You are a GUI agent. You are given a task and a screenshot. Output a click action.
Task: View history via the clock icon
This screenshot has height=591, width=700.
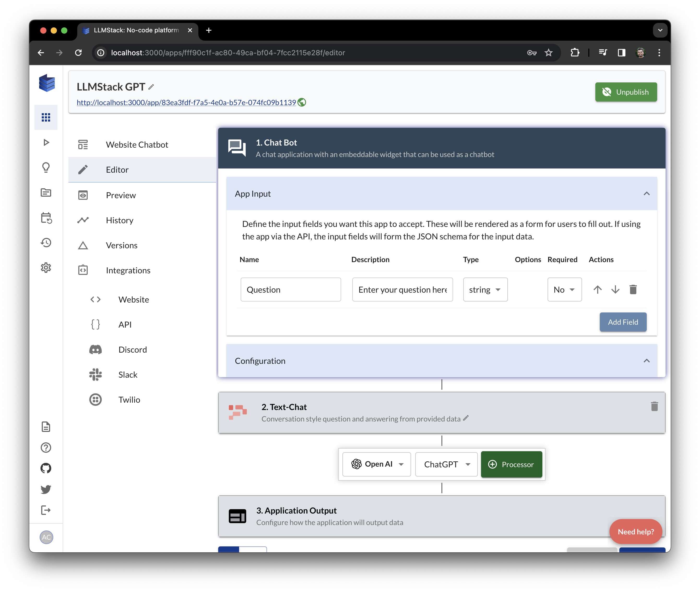(46, 242)
